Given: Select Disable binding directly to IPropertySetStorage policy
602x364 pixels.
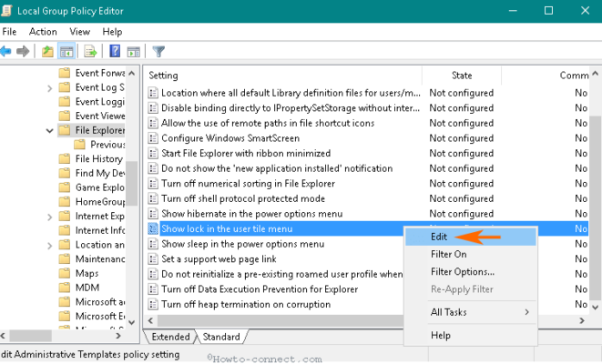Looking at the screenshot, I should pyautogui.click(x=291, y=108).
